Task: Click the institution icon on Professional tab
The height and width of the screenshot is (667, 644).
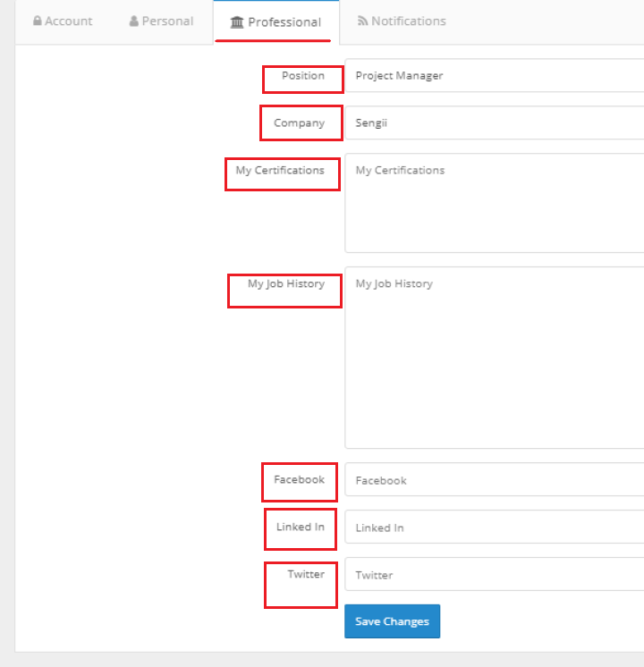Action: pyautogui.click(x=237, y=22)
